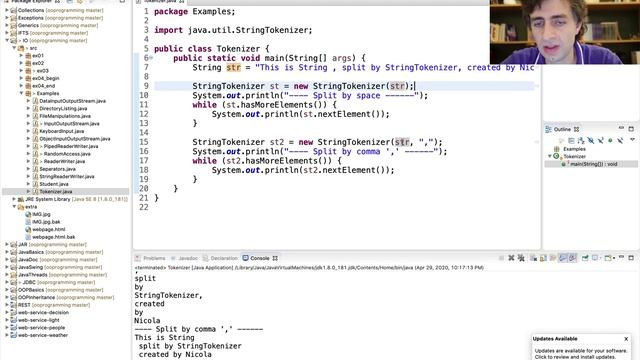This screenshot has height=360, width=640.
Task: Open KeyboardInput.java in Package Explorer
Action: pos(62,131)
